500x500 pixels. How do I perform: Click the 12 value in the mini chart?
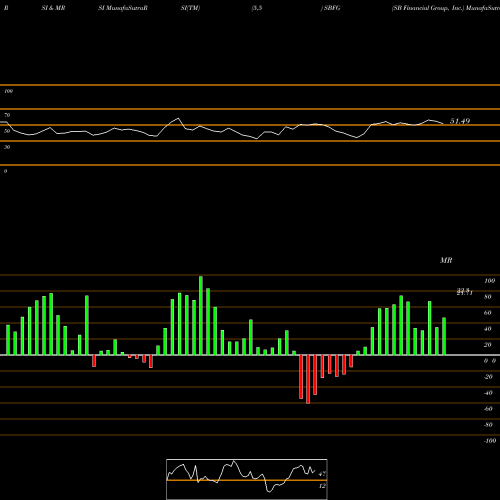(x=322, y=486)
